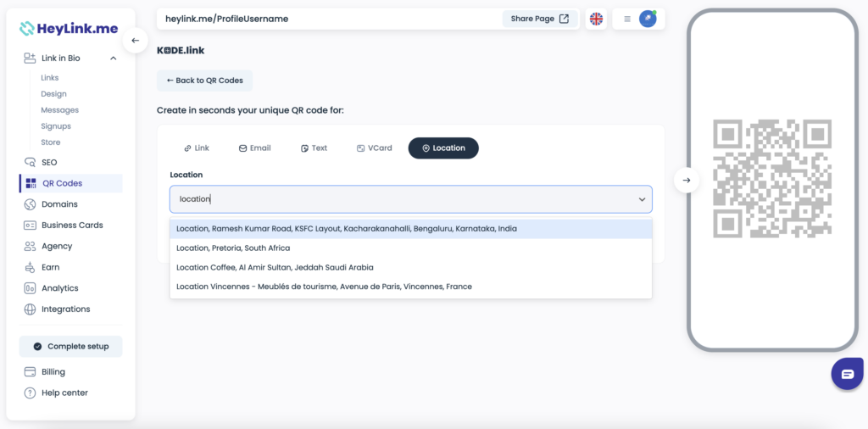Choose the Location Vincennes, France suggestion
Viewport: 868px width, 429px height.
[411, 287]
